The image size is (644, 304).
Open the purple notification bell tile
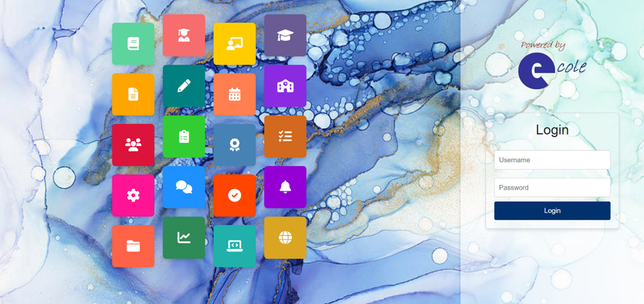[x=285, y=187]
